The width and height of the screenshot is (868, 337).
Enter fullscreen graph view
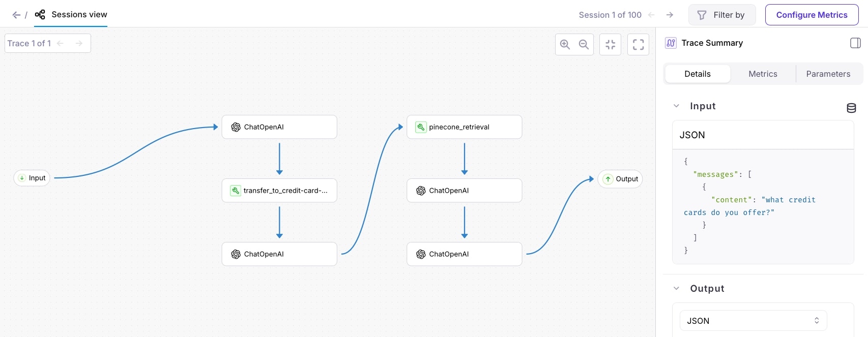(x=638, y=44)
